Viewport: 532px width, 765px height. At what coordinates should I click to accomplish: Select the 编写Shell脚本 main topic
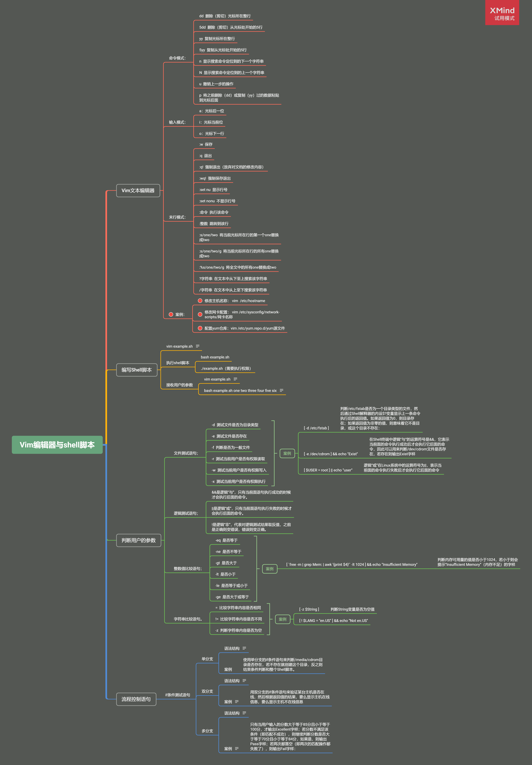click(x=137, y=370)
